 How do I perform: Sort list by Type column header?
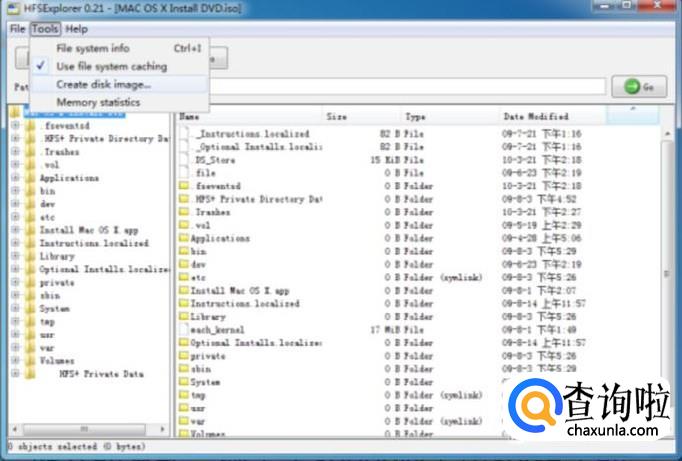pyautogui.click(x=450, y=117)
